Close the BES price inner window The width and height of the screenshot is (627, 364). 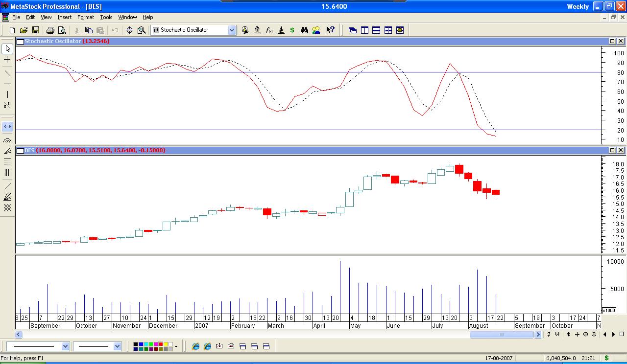(x=621, y=150)
